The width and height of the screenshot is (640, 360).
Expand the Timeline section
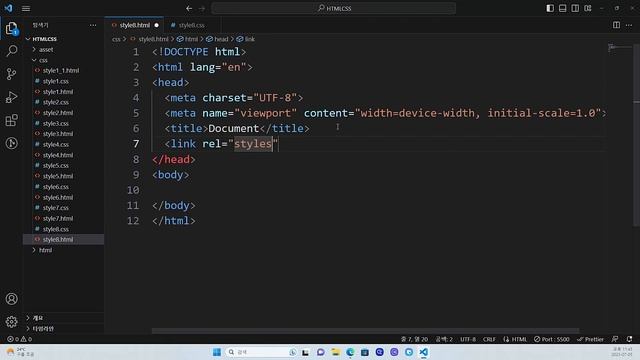pyautogui.click(x=63, y=328)
